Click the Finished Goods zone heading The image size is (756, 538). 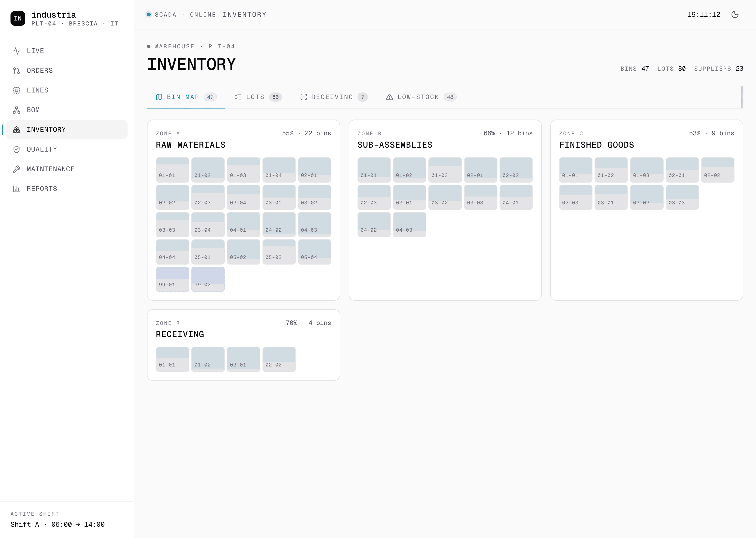(596, 145)
